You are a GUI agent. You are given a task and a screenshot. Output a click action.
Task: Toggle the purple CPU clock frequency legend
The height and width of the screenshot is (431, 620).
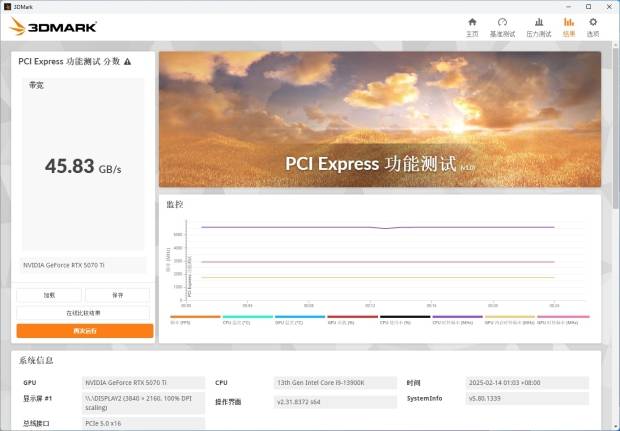tap(457, 319)
